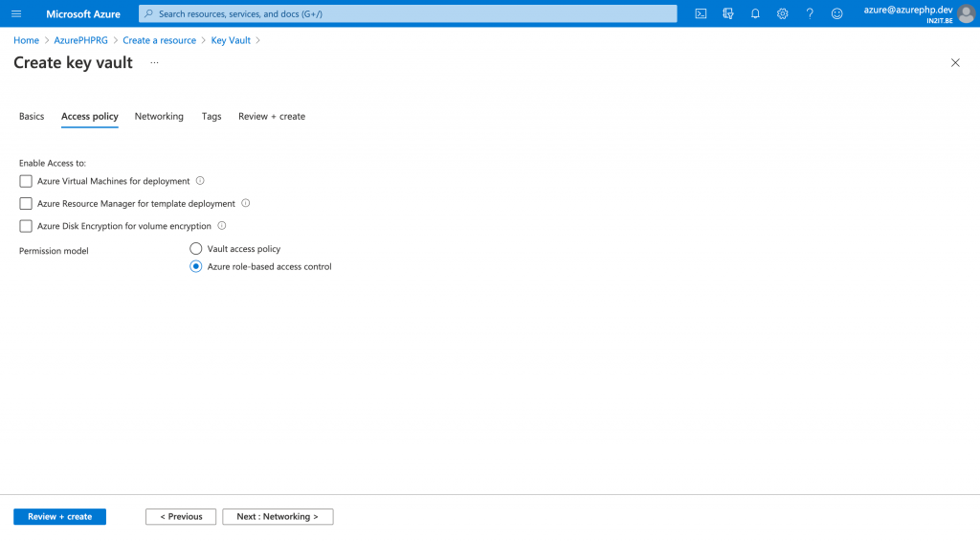
Task: Focus the search resources input field
Action: (408, 13)
